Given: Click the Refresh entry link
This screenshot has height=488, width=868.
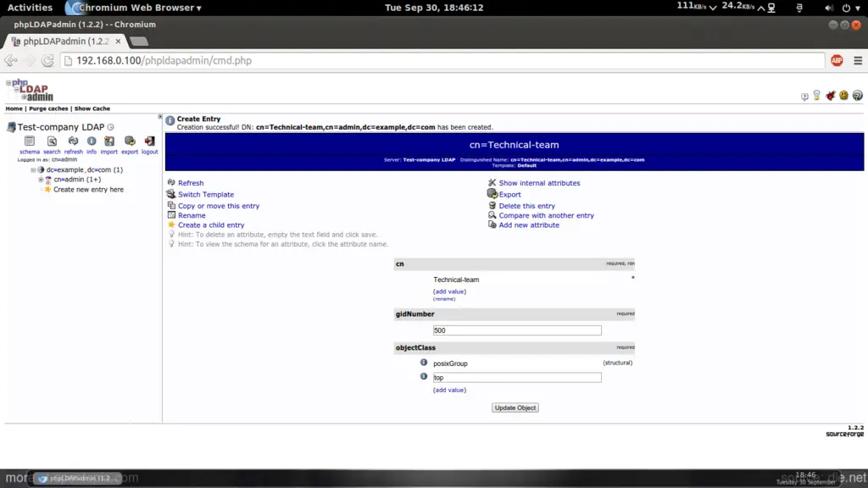Looking at the screenshot, I should pyautogui.click(x=191, y=183).
